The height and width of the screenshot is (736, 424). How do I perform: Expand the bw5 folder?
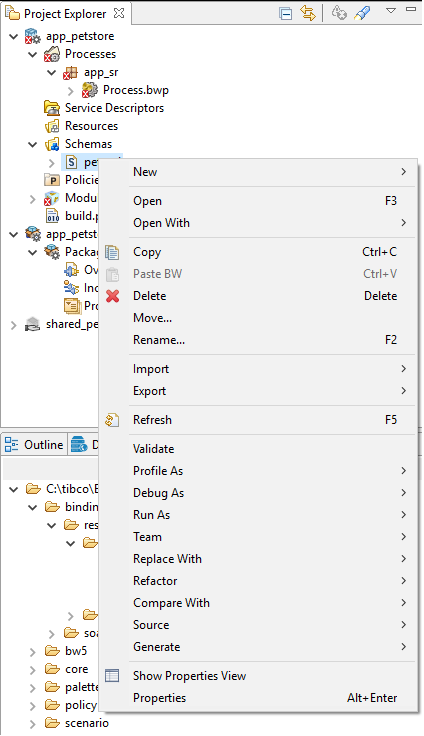tap(32, 652)
